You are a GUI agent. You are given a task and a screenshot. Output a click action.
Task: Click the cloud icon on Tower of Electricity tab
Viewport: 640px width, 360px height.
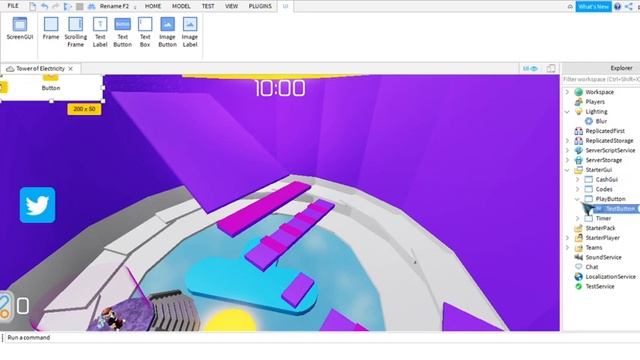click(x=10, y=69)
